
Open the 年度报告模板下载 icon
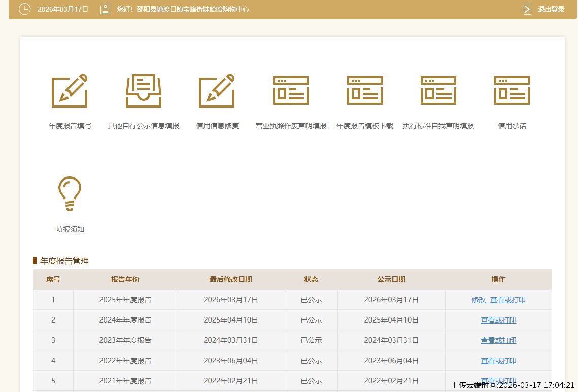[364, 91]
